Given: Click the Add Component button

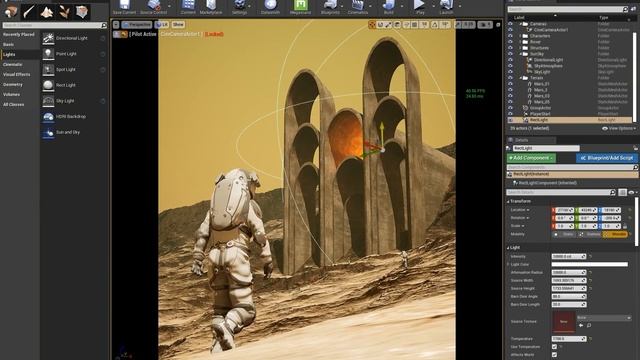Looking at the screenshot, I should tap(531, 158).
